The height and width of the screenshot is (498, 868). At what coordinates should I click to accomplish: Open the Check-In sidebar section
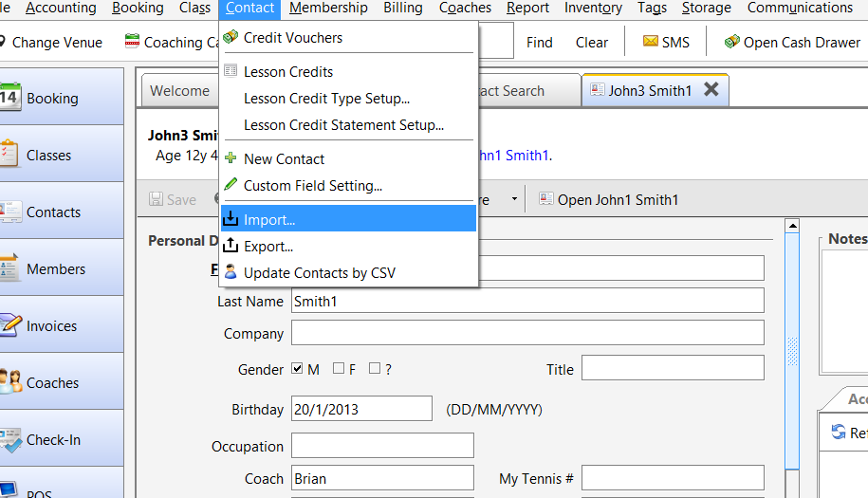[x=62, y=439]
